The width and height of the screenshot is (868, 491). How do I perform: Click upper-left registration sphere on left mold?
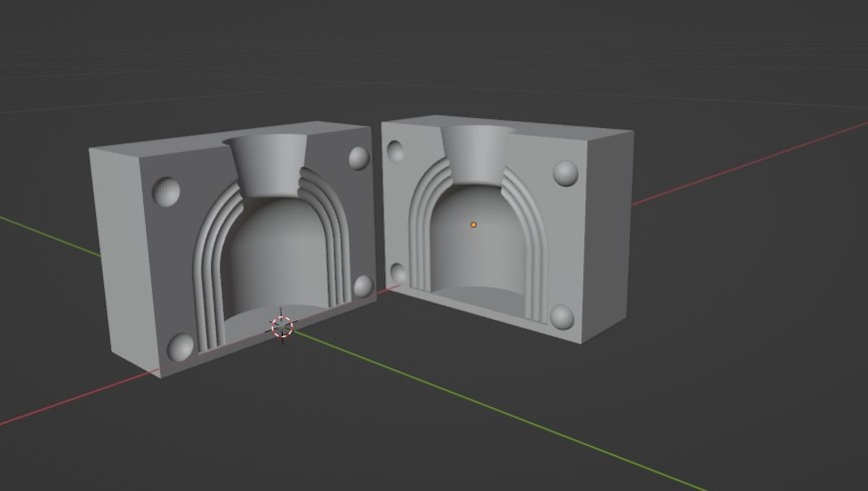pyautogui.click(x=166, y=192)
